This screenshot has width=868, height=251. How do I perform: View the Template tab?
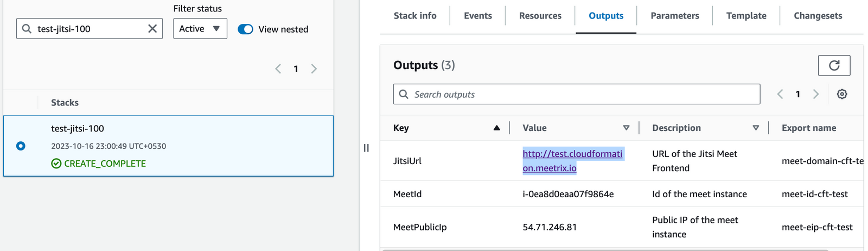(746, 16)
